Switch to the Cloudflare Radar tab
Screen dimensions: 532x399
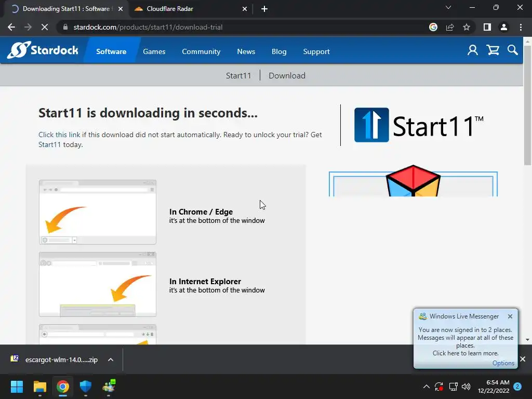point(191,9)
